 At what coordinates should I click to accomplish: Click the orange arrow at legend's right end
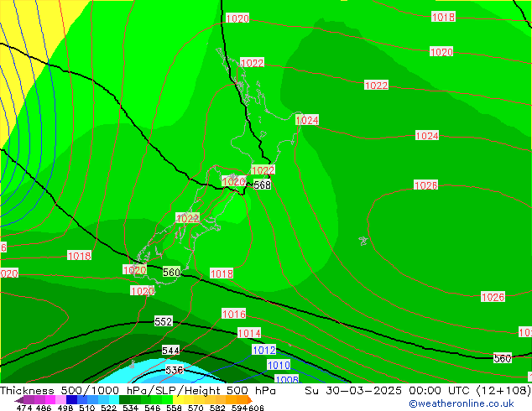pyautogui.click(x=250, y=400)
